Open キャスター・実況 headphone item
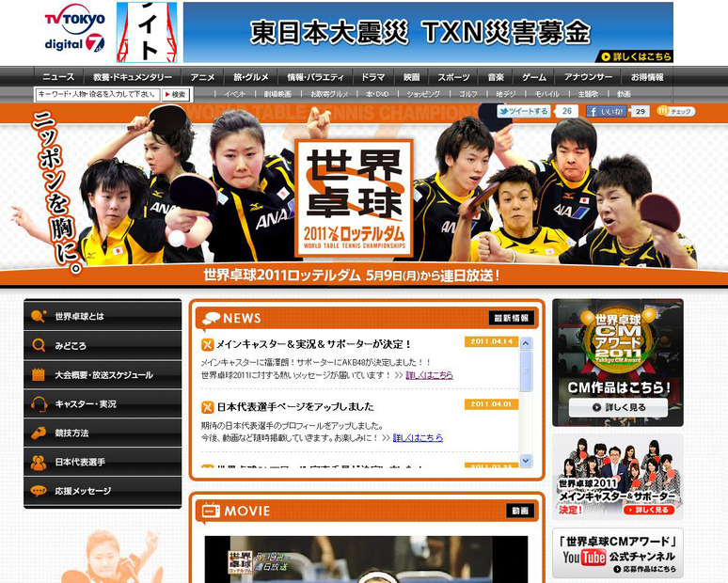The image size is (728, 583). click(103, 403)
